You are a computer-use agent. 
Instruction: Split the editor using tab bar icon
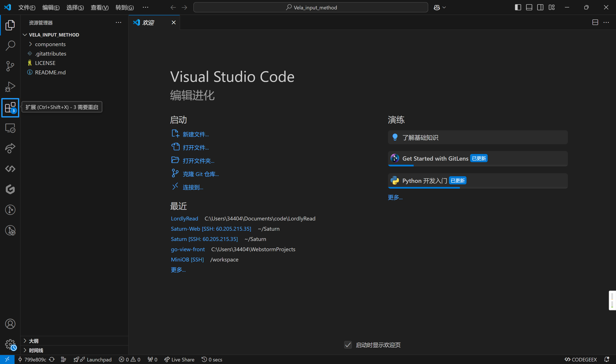pos(595,22)
